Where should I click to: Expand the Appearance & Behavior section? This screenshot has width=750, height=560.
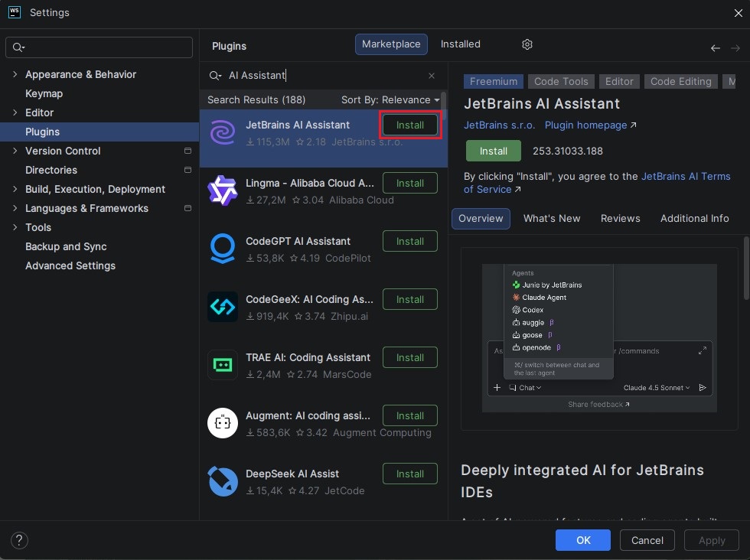(15, 74)
